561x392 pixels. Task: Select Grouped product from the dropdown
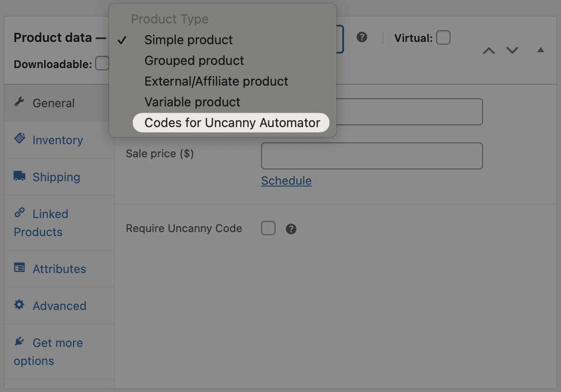(x=194, y=60)
